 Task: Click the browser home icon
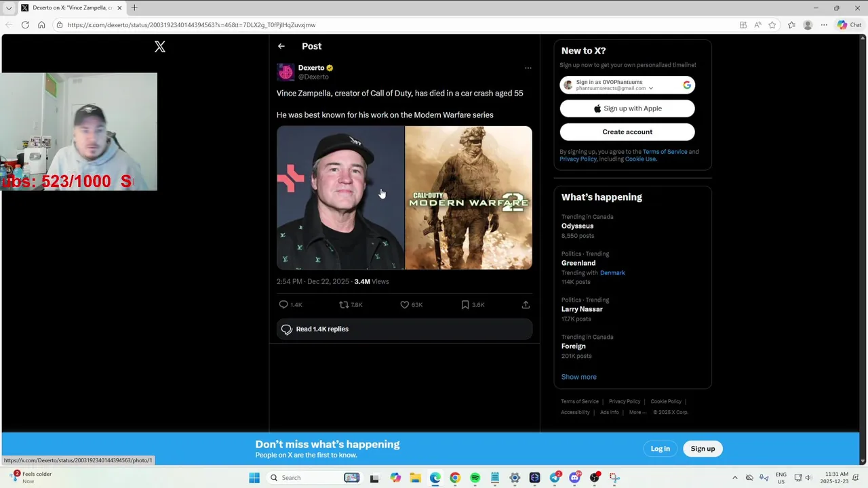click(41, 25)
